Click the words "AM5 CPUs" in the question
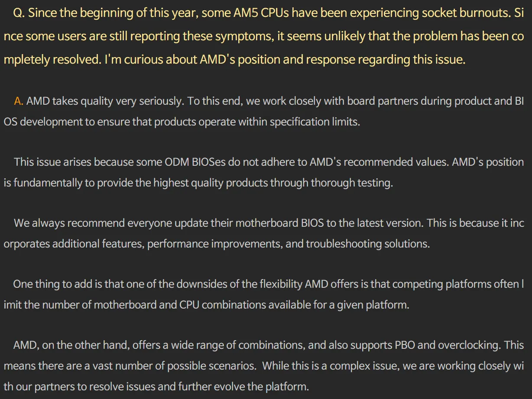 [x=266, y=13]
